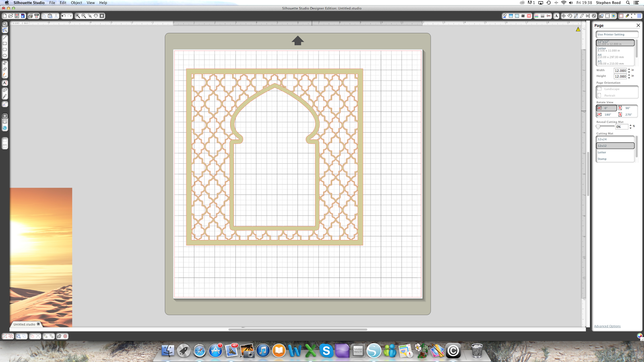Select the Draw an Ellipse tool

[5, 56]
